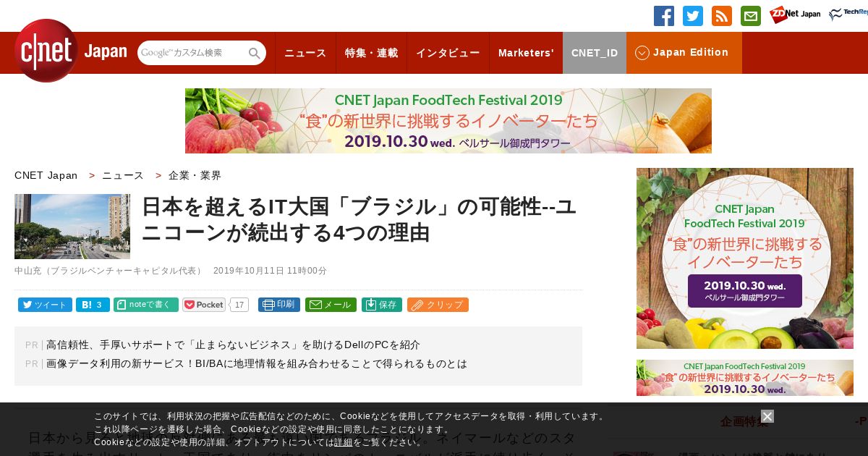
Task: Select the CNET_ID tab
Action: (x=595, y=53)
